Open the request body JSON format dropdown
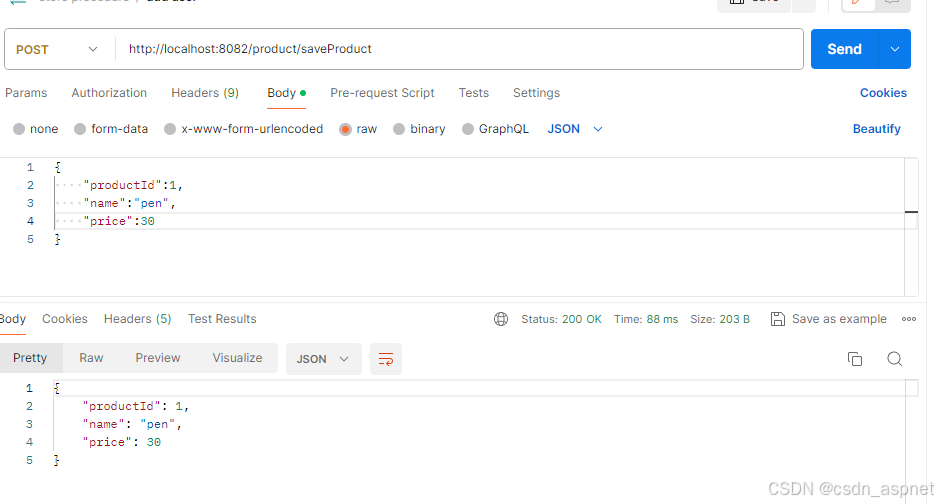 [x=575, y=129]
